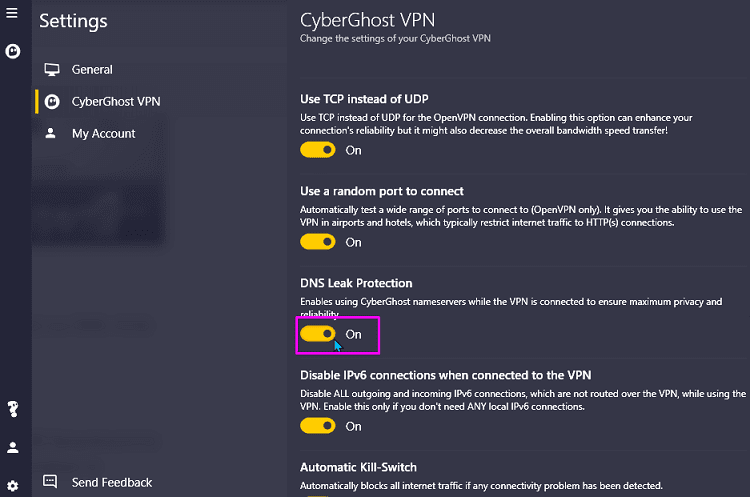
Task: Open the My Account settings section
Action: tap(101, 133)
